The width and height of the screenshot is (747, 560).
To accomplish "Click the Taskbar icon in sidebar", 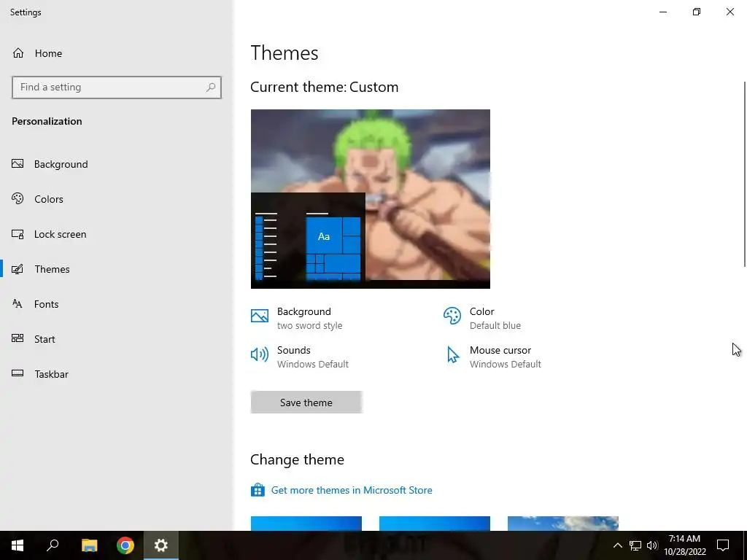I will tap(18, 373).
